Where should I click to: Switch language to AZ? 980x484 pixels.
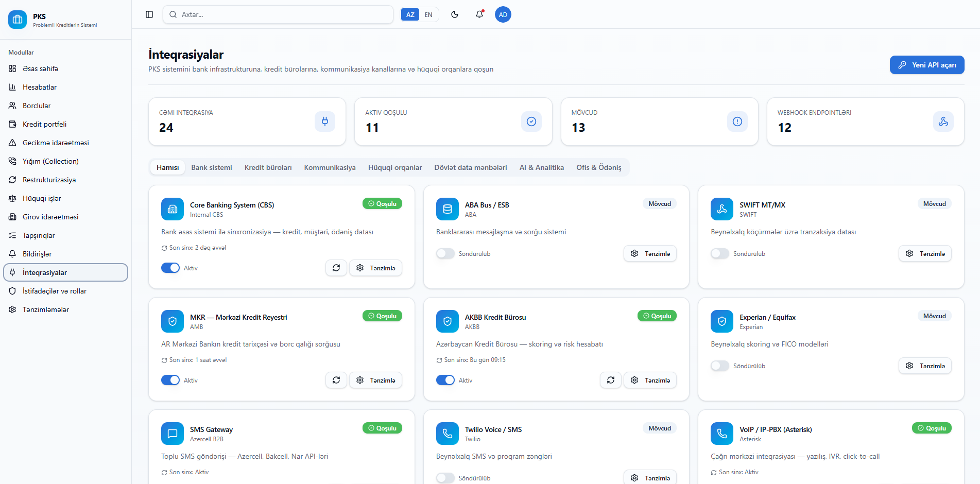[410, 14]
